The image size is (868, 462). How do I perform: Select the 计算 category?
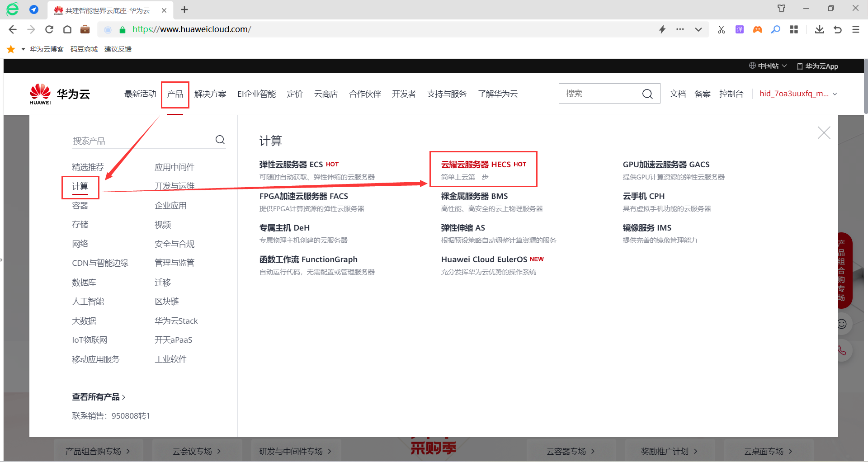coord(80,186)
